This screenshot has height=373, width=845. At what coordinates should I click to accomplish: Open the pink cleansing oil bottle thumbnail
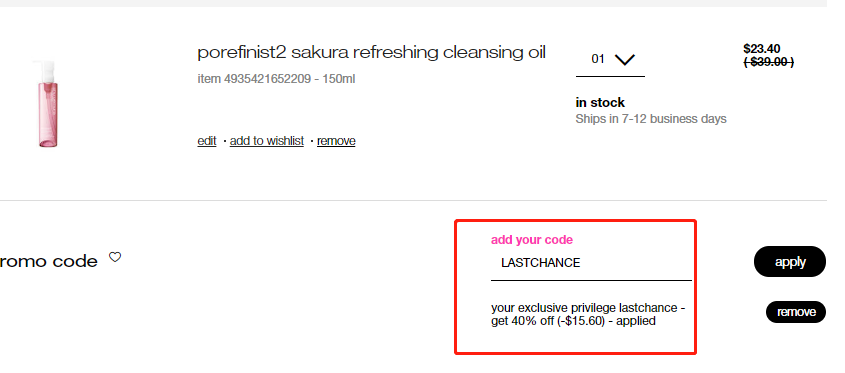coord(48,103)
